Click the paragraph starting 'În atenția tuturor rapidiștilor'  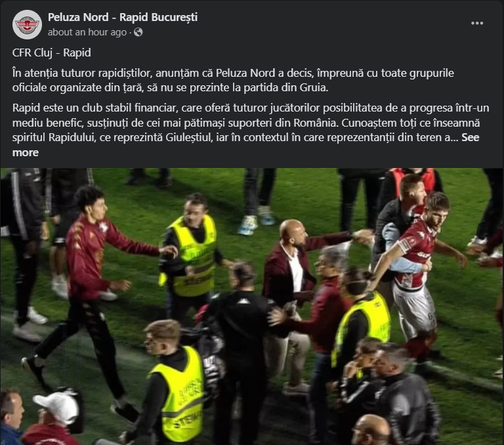(233, 80)
